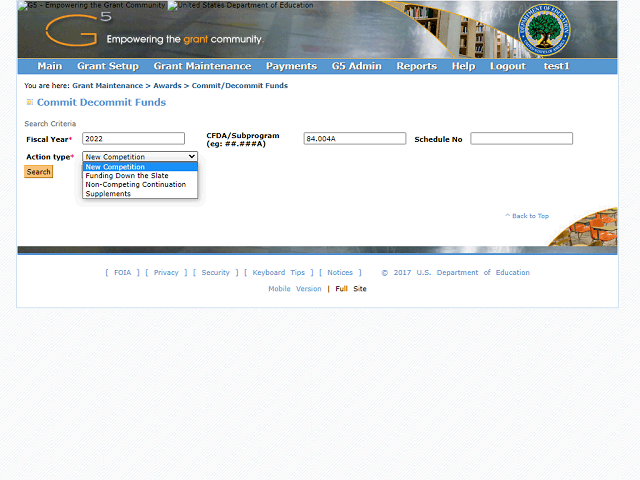Select New Competition option in list
The width and height of the screenshot is (640, 480).
pos(140,167)
